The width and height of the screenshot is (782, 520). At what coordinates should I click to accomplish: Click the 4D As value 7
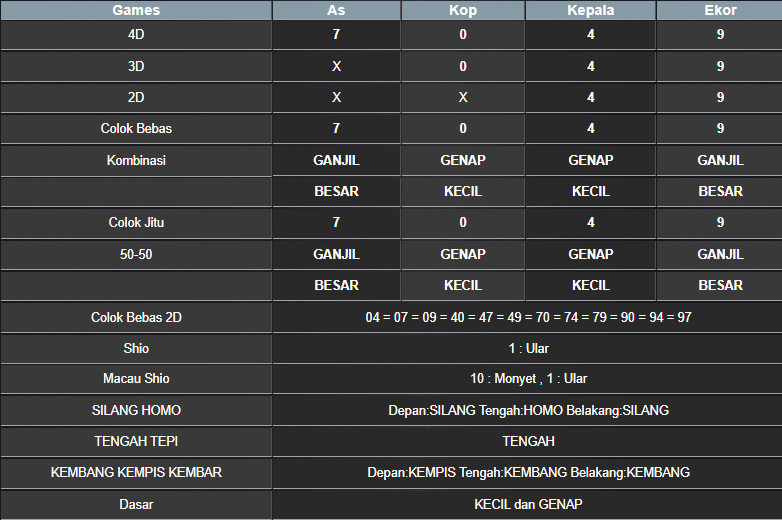click(337, 34)
